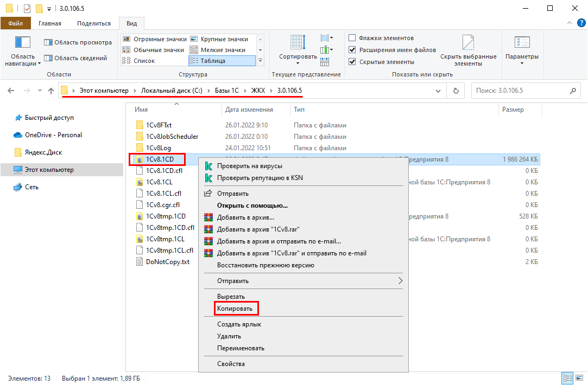Switch to the Список layout
Screen dimensions: 588x385
tap(139, 61)
